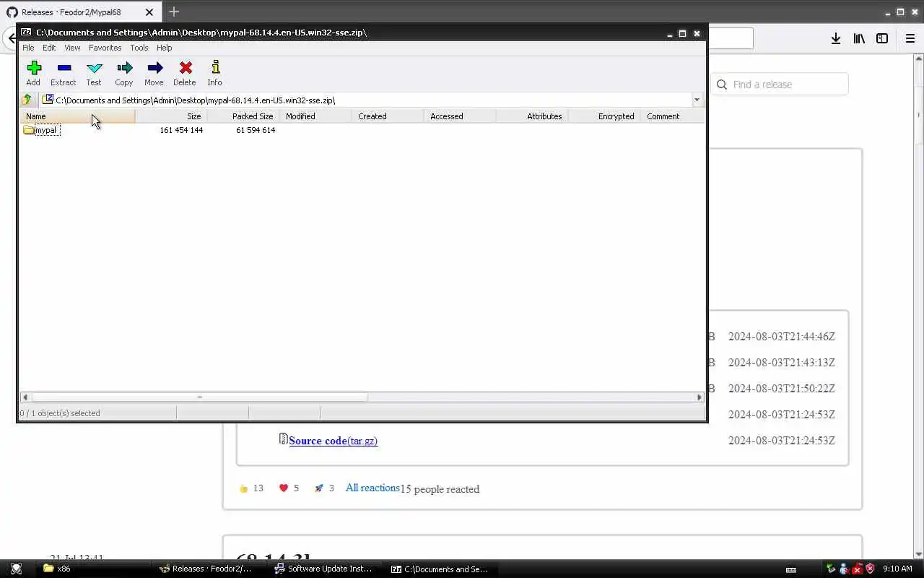924x578 pixels.
Task: Click the Extract toolbar icon
Action: (64, 73)
